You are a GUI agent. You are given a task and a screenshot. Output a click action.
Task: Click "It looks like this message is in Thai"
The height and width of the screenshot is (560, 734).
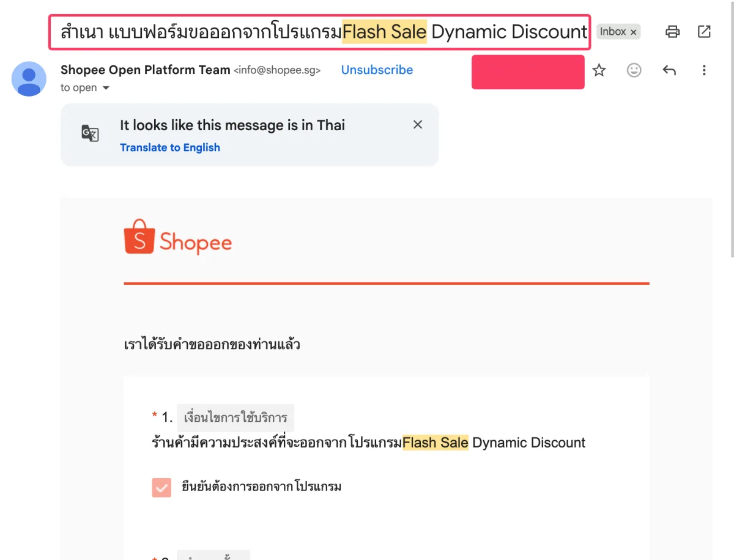pos(232,125)
